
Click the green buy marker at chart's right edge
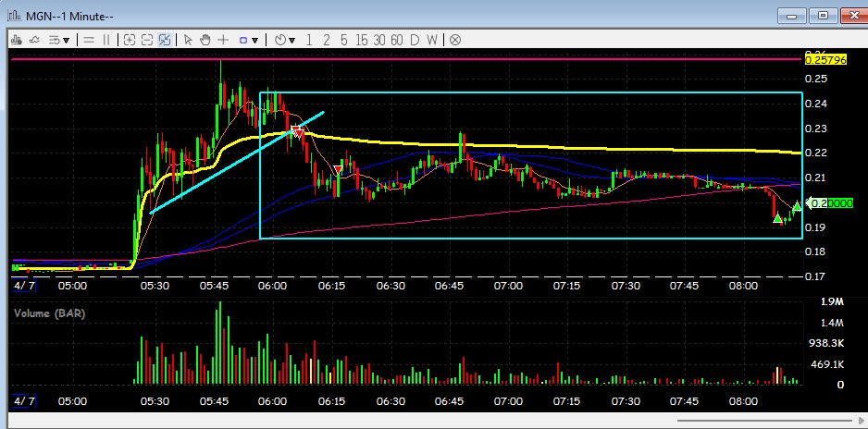tap(797, 207)
